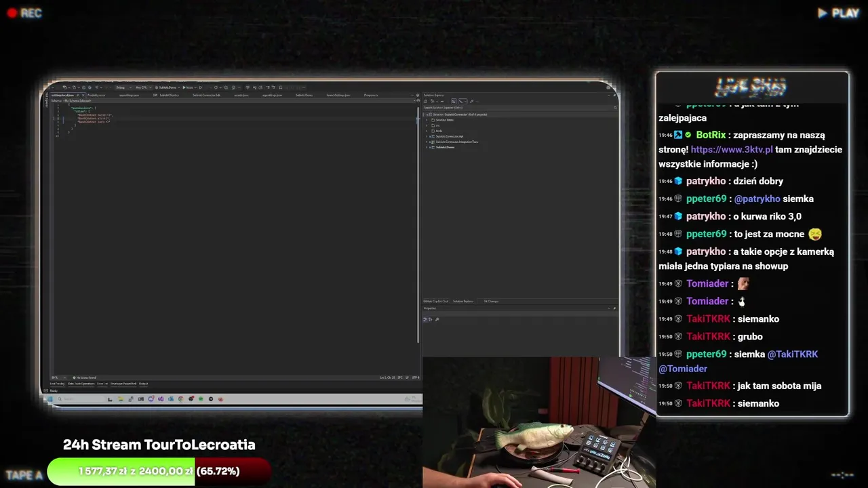Click the @patrykho mention in chat
The height and width of the screenshot is (488, 868).
(x=757, y=199)
